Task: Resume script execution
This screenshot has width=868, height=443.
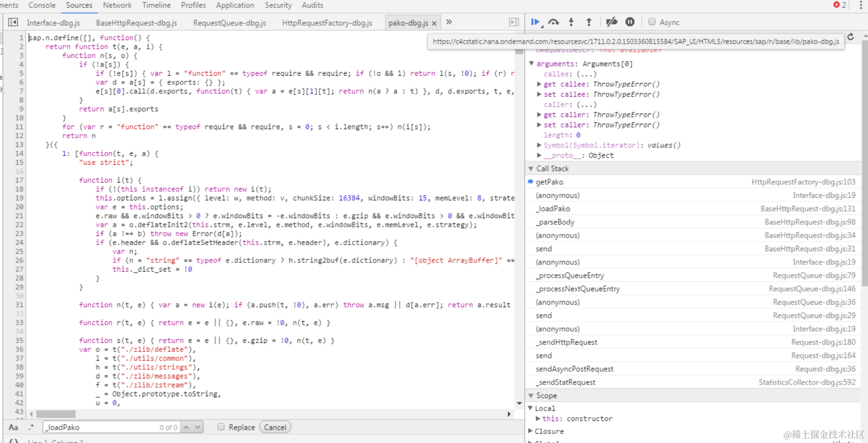Action: pyautogui.click(x=535, y=22)
